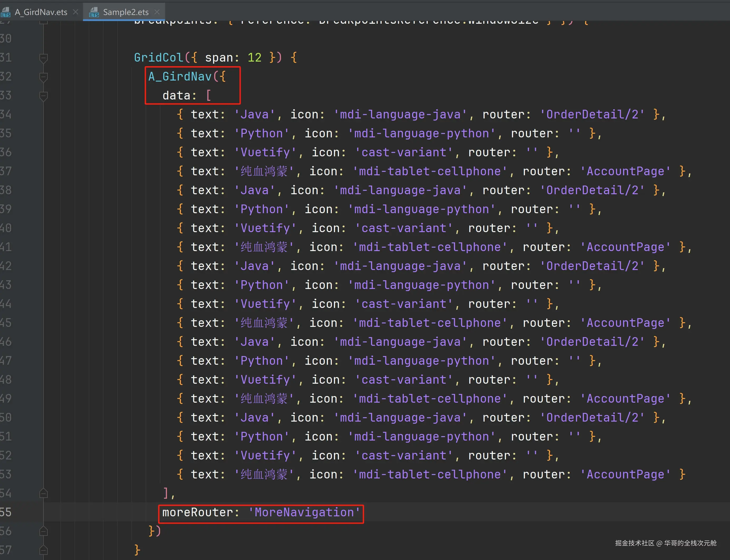The height and width of the screenshot is (560, 730).
Task: Click the span value 12 on line 31
Action: click(254, 58)
